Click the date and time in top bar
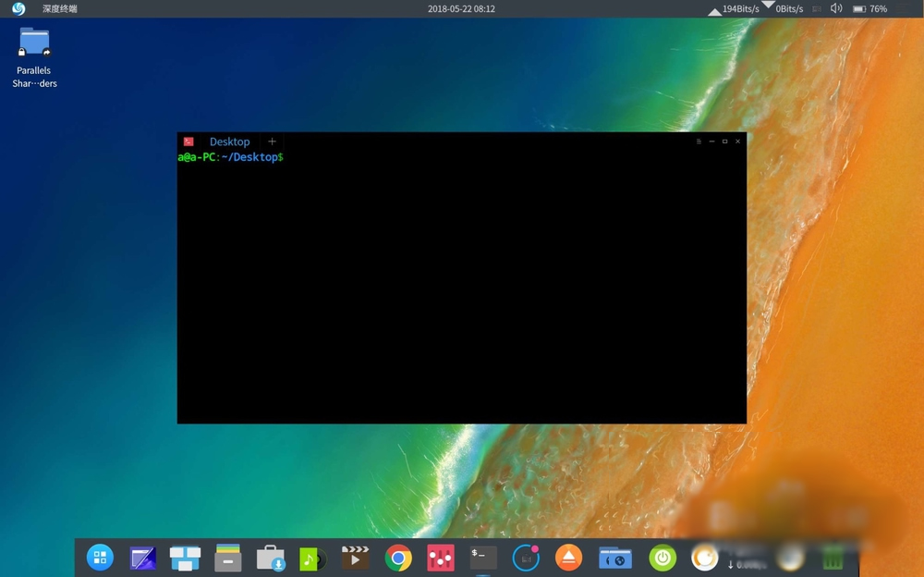The height and width of the screenshot is (577, 924). tap(461, 8)
